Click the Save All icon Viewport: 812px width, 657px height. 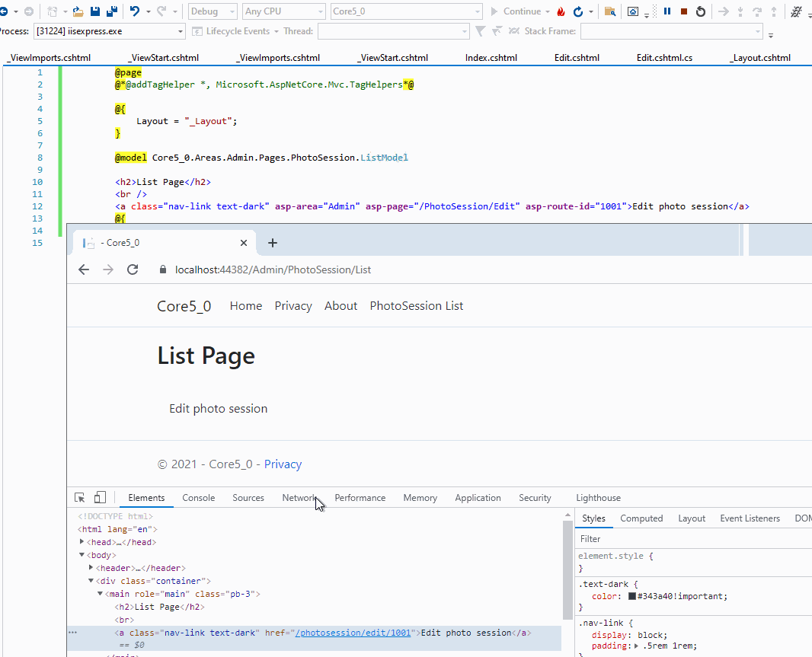pos(111,11)
